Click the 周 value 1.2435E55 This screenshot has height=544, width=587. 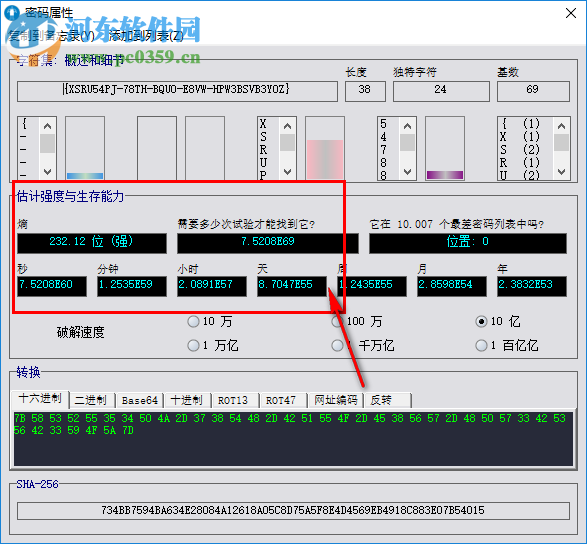(x=372, y=286)
